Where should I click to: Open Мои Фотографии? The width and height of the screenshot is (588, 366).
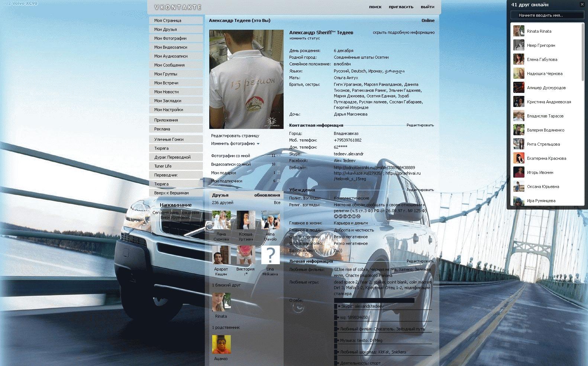[x=176, y=38]
